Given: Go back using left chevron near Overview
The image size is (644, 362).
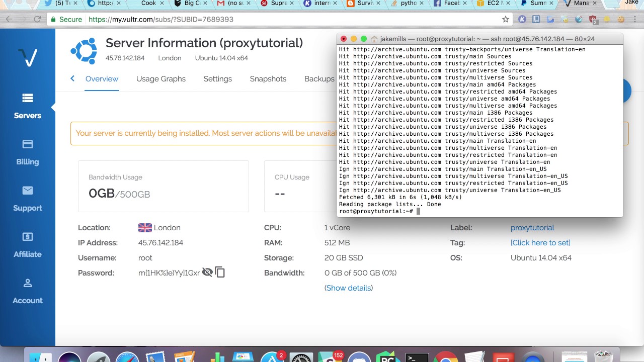Looking at the screenshot, I should pyautogui.click(x=72, y=78).
